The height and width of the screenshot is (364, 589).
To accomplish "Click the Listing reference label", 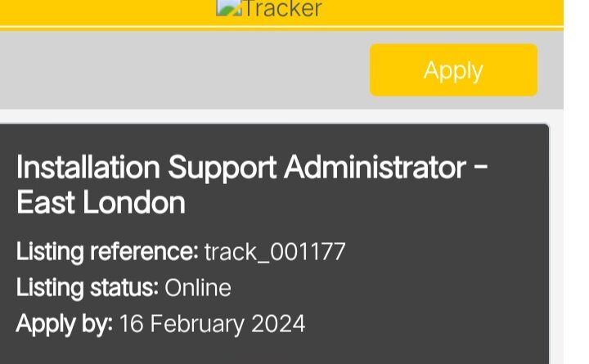I will [x=107, y=251].
